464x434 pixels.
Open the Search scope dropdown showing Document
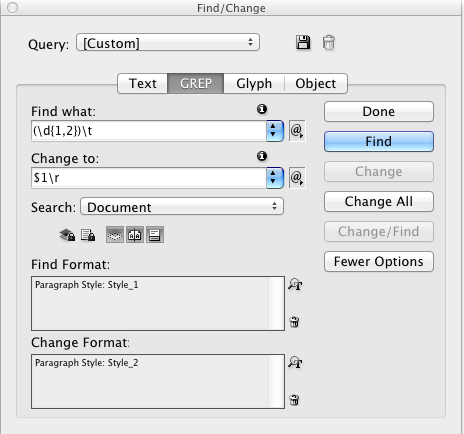pos(182,207)
